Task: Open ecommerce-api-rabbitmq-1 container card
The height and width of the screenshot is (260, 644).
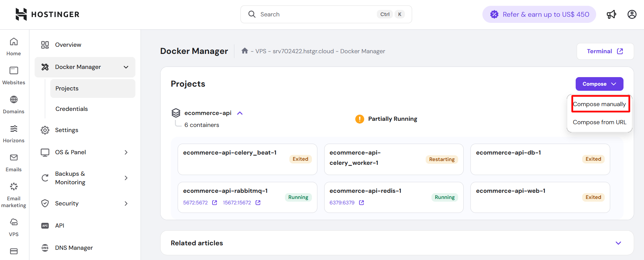Action: [247, 197]
